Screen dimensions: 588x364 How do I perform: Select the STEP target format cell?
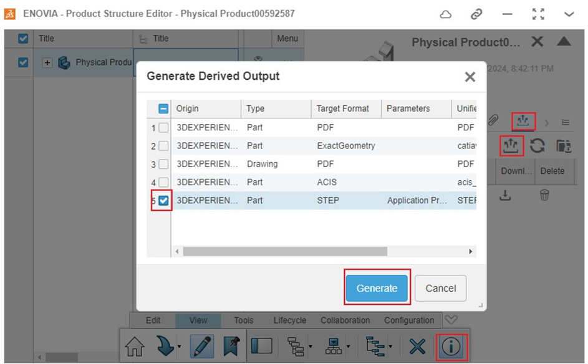[x=346, y=201]
